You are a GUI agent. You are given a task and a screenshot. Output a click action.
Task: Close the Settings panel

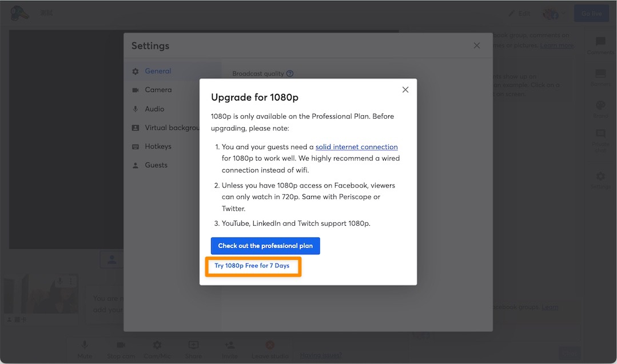click(x=476, y=46)
